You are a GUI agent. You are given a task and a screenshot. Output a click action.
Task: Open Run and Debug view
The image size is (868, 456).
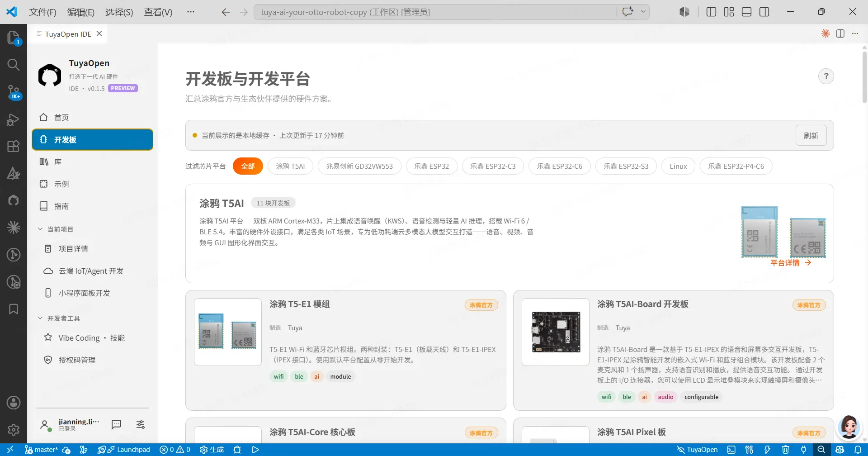coord(14,119)
